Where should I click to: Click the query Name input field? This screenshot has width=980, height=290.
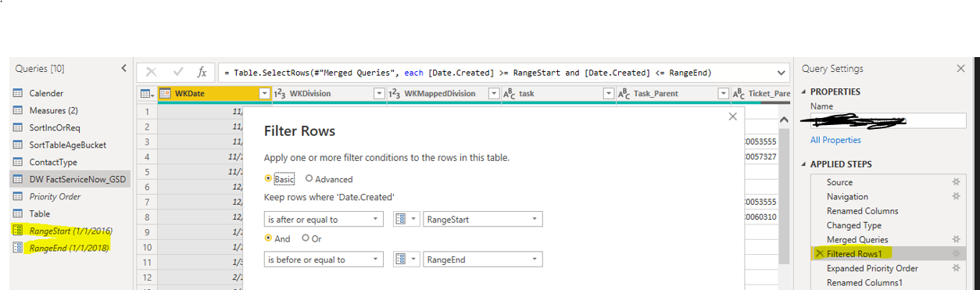(x=887, y=121)
